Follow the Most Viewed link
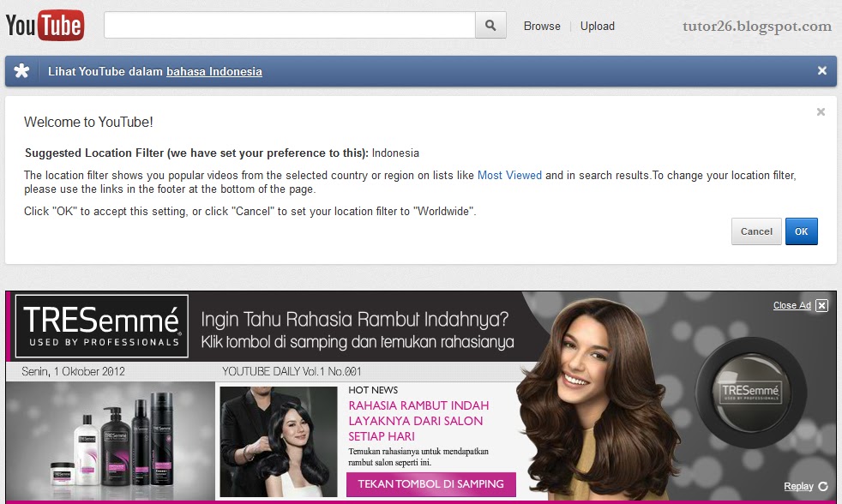This screenshot has width=842, height=504. pyautogui.click(x=509, y=175)
